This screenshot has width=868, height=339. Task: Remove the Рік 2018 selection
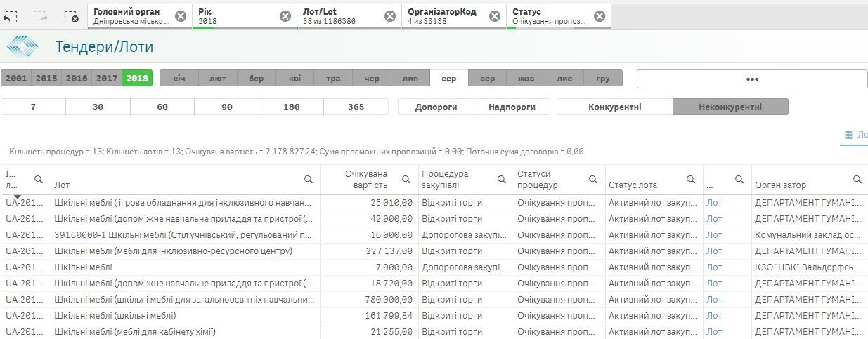(285, 17)
